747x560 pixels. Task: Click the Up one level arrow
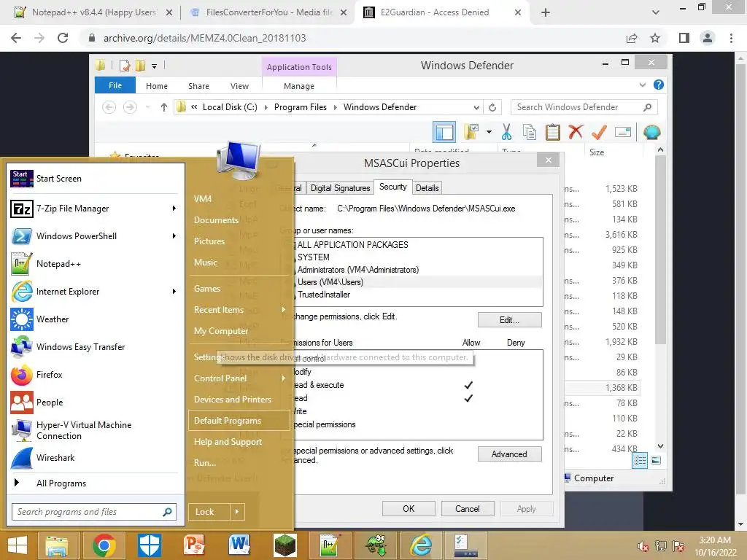coord(164,108)
